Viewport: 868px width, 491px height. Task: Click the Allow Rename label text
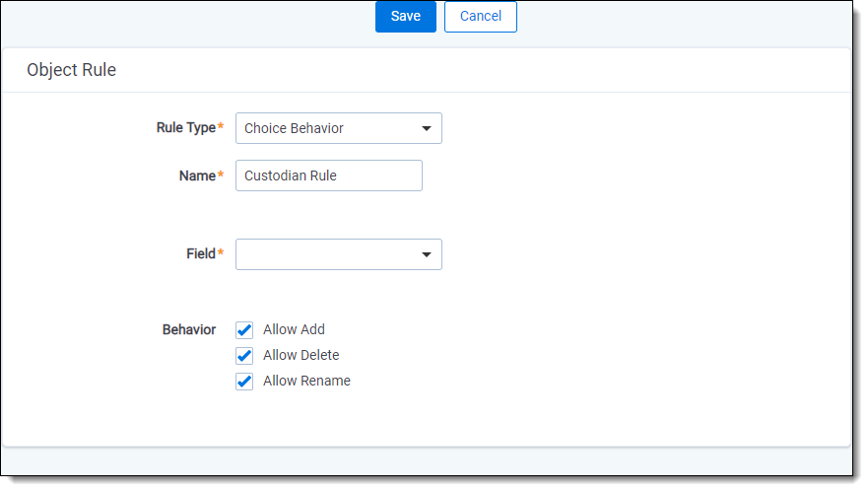click(306, 381)
